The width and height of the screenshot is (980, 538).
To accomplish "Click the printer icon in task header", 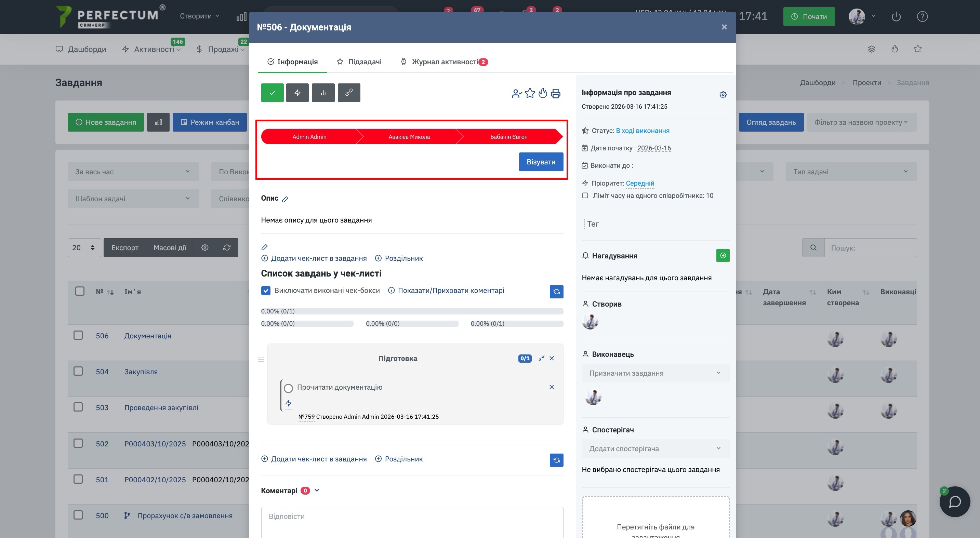I will pyautogui.click(x=555, y=94).
